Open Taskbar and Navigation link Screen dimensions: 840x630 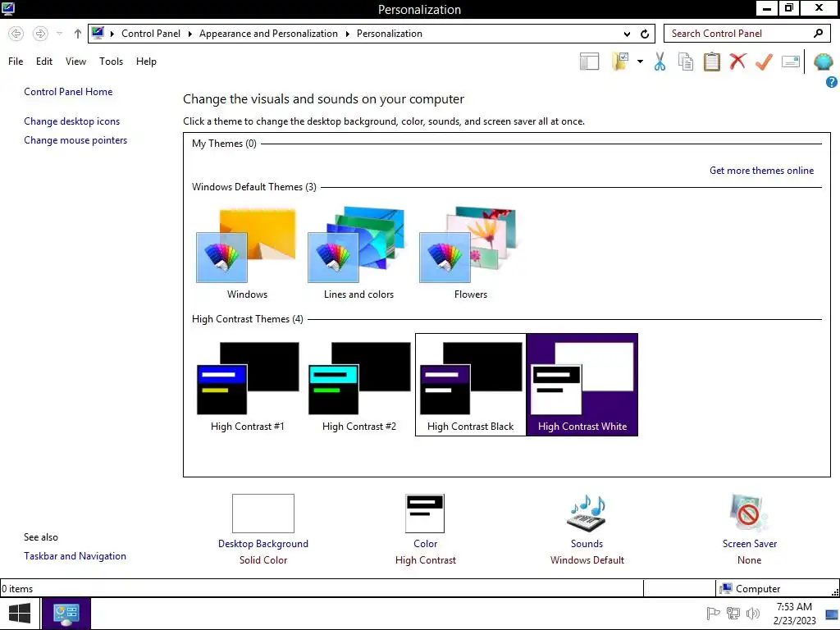click(75, 556)
